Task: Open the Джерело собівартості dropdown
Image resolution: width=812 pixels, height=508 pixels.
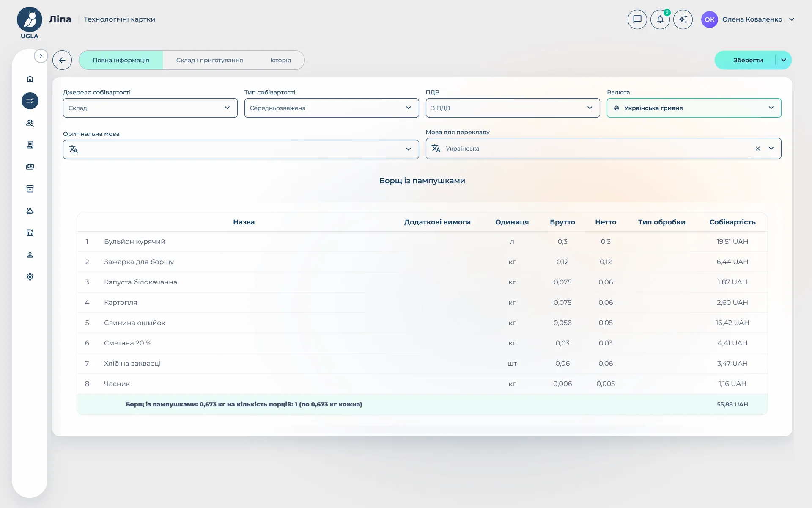Action: pyautogui.click(x=150, y=108)
